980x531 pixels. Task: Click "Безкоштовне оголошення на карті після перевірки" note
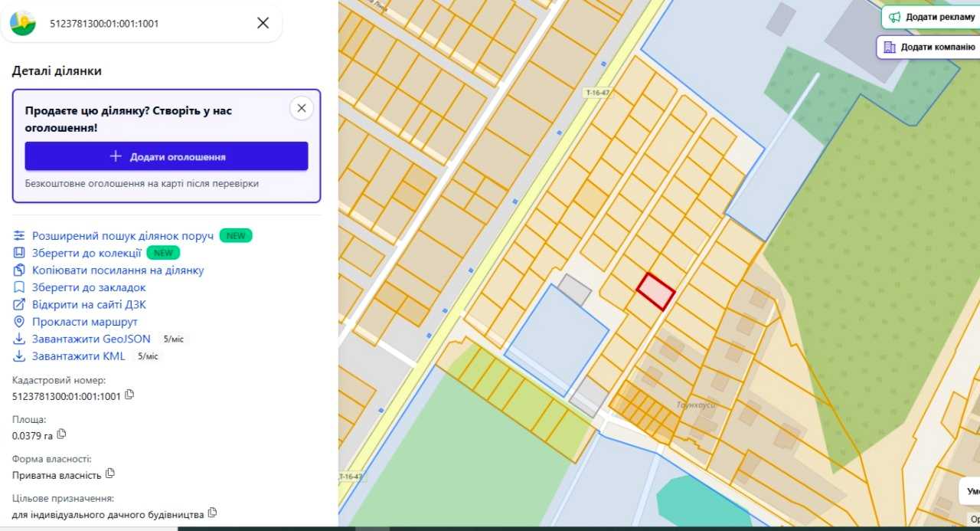142,184
